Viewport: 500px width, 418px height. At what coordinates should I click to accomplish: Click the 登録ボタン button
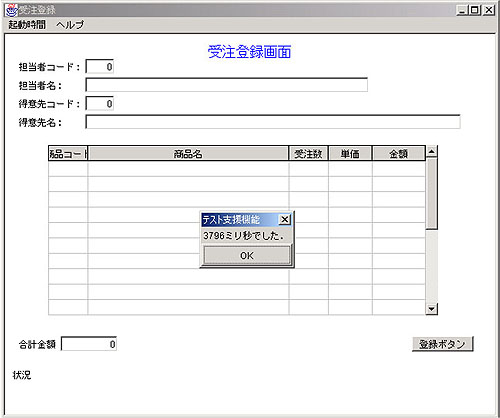[443, 344]
